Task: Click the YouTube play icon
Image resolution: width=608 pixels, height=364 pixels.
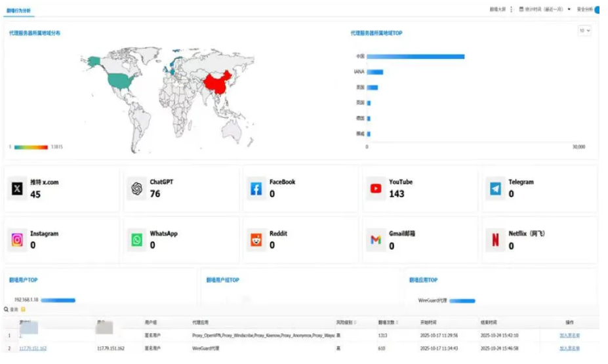Action: [x=376, y=189]
